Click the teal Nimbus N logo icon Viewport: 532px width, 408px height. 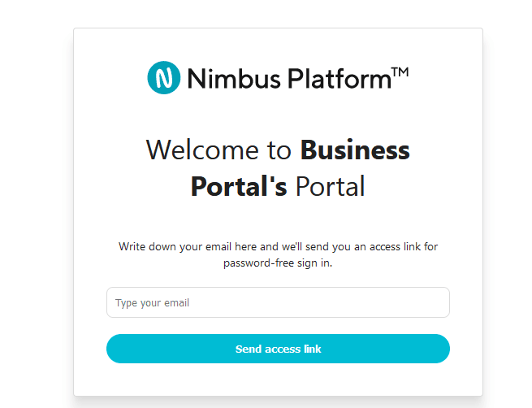pos(164,78)
